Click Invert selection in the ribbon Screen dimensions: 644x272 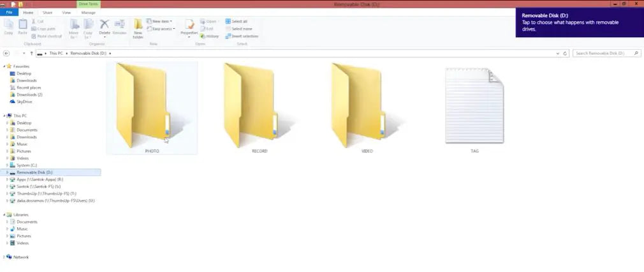(242, 36)
